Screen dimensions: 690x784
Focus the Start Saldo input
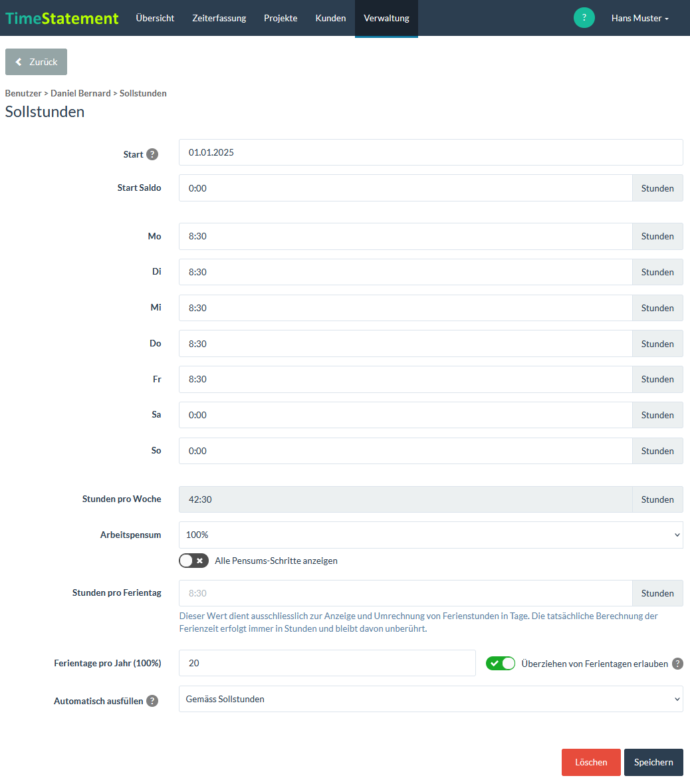click(x=405, y=188)
